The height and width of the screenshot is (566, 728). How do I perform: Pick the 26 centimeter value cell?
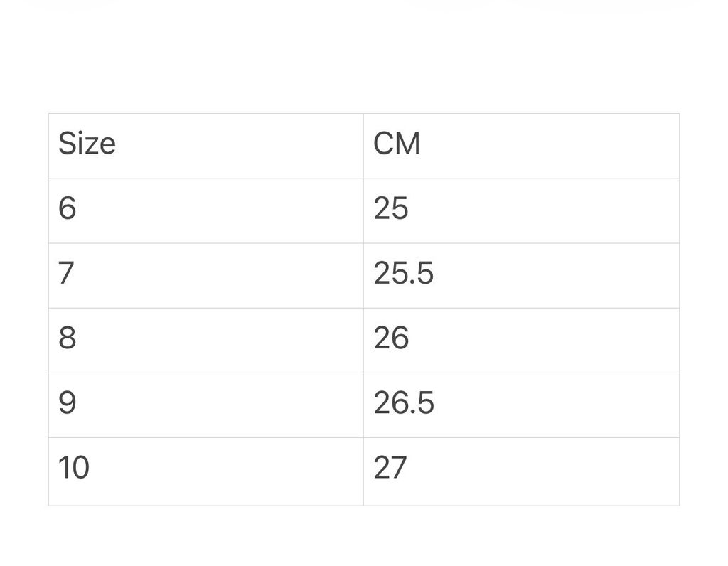(521, 340)
